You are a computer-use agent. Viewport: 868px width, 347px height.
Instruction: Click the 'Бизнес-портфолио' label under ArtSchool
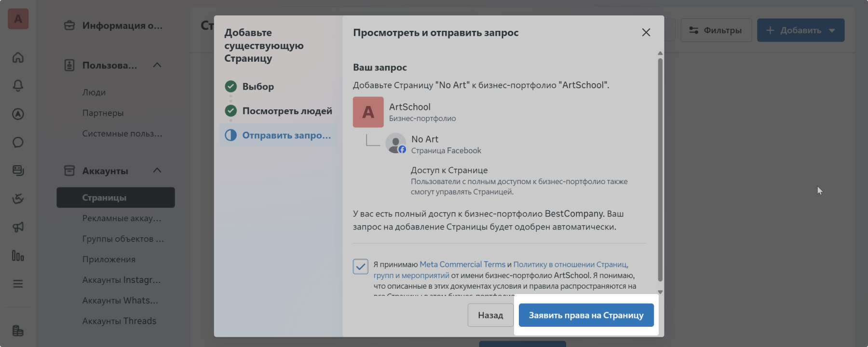coord(422,119)
